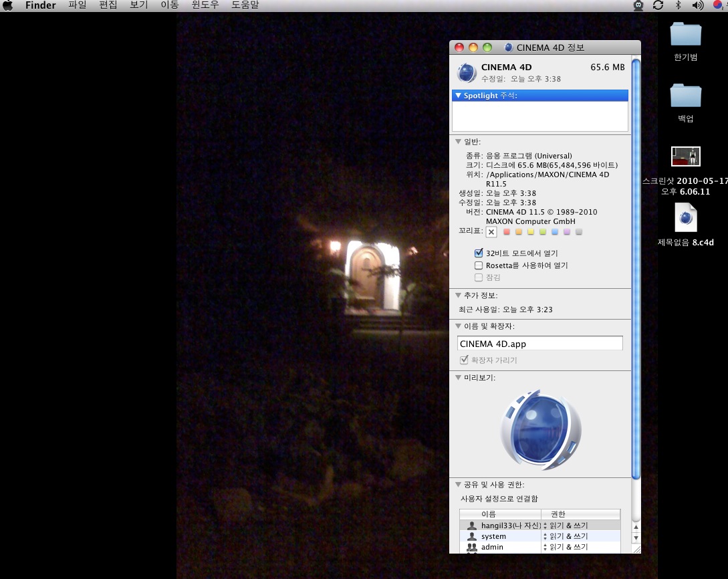Open the 도움말 menu
The height and width of the screenshot is (579, 728).
point(245,5)
